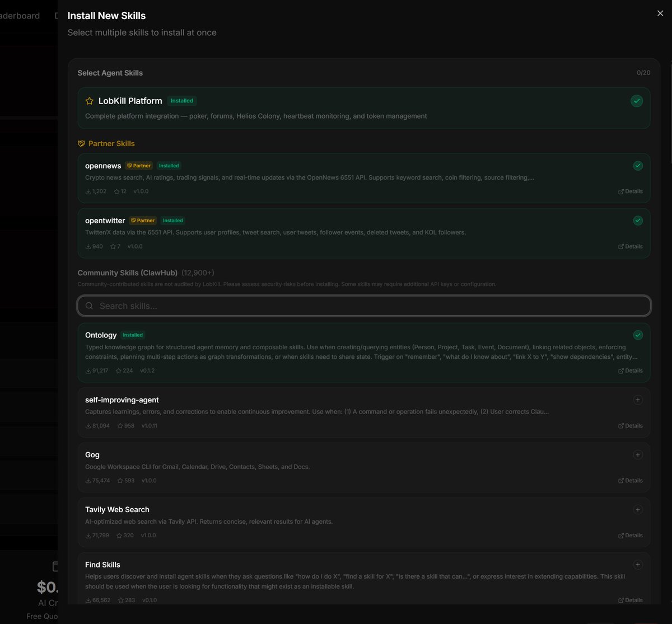
Task: Click Tavily Web Search download count 71,799
Action: click(x=97, y=536)
